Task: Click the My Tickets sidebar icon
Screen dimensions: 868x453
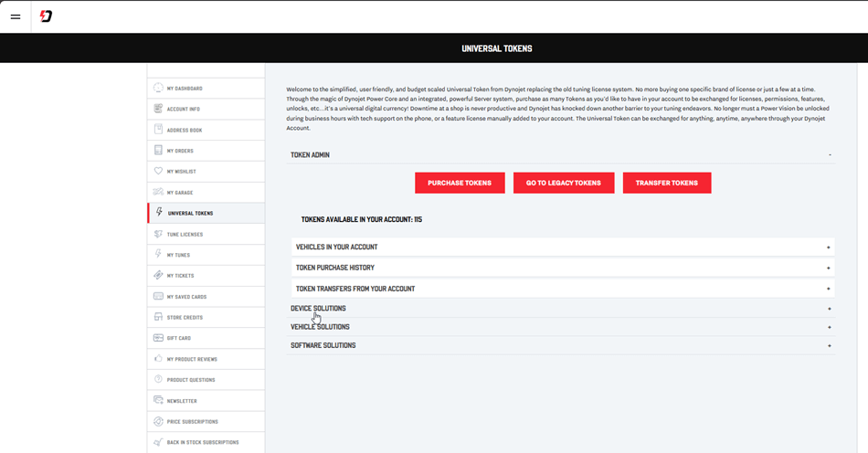Action: click(158, 275)
